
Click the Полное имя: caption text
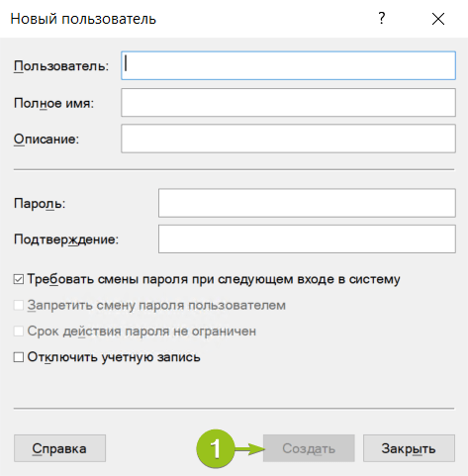(x=54, y=103)
